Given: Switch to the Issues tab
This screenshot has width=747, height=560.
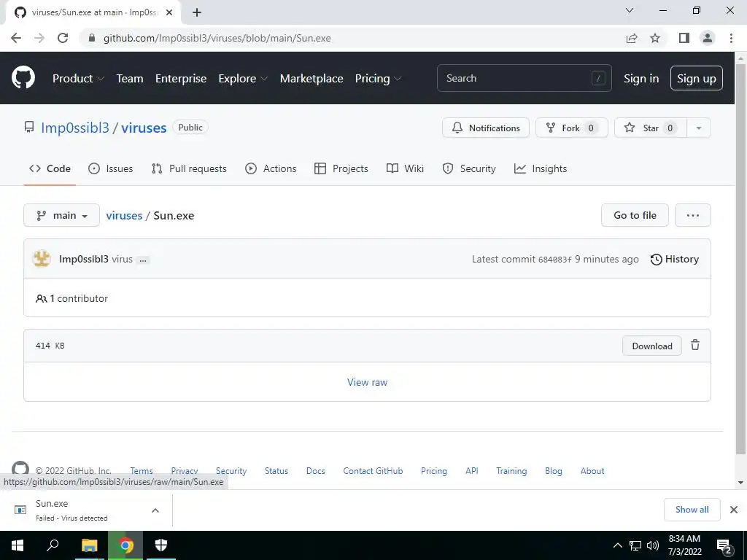Looking at the screenshot, I should pos(111,168).
